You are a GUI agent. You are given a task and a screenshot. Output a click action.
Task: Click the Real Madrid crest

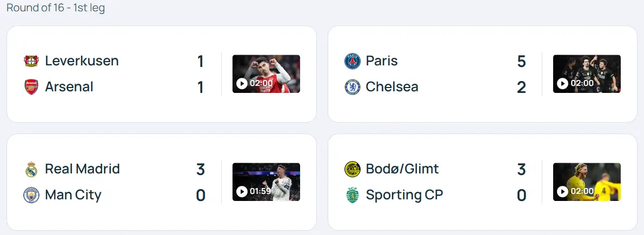[31, 169]
